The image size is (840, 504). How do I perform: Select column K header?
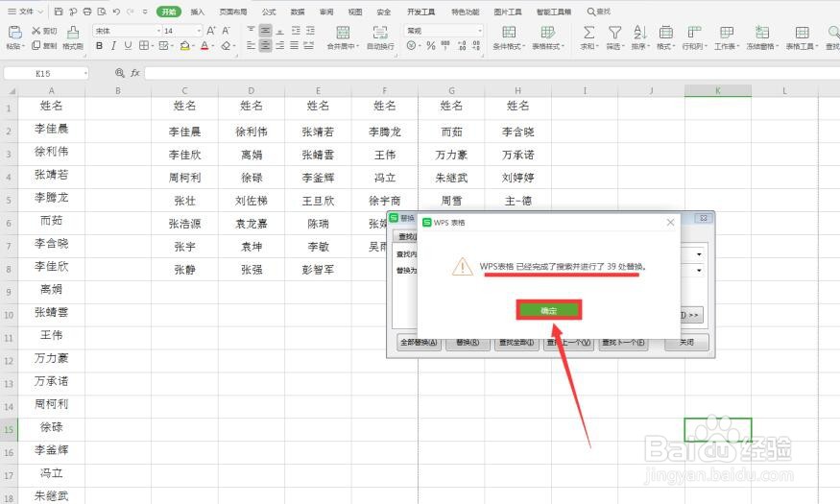718,91
